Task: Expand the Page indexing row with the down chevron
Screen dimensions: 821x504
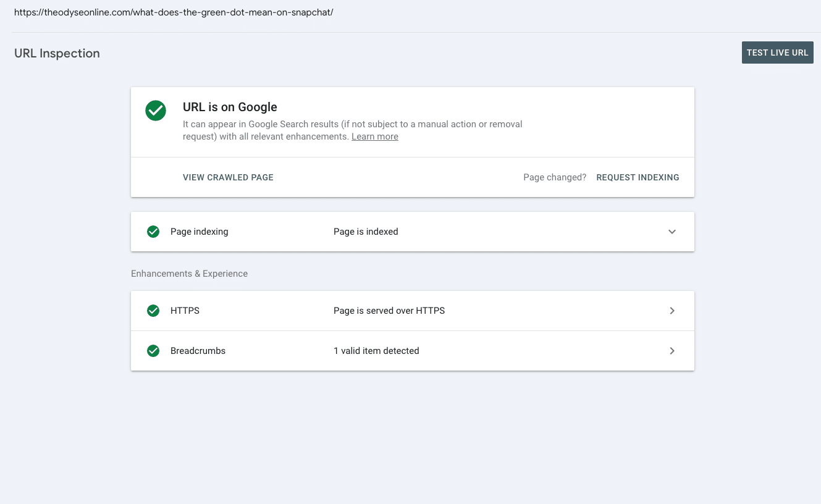Action: [672, 232]
